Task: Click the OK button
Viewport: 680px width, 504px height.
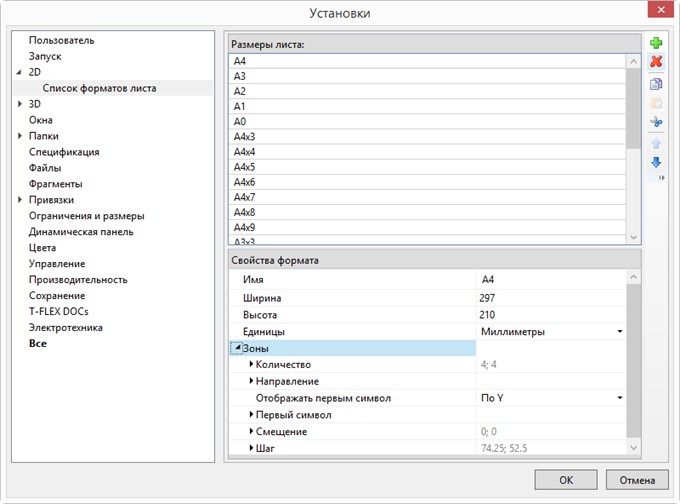Action: click(566, 480)
